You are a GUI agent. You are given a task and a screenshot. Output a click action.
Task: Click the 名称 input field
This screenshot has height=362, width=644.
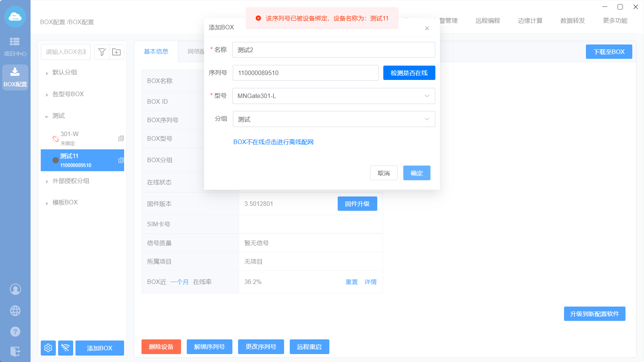pyautogui.click(x=334, y=50)
